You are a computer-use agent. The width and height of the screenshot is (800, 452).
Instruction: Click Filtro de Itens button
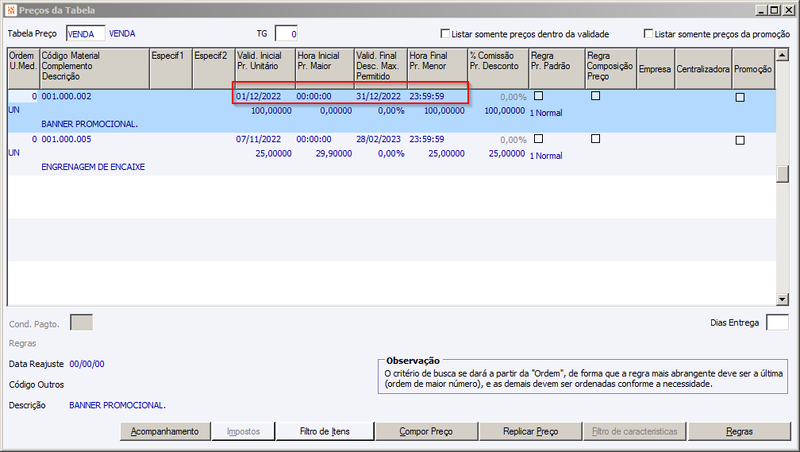click(x=324, y=431)
